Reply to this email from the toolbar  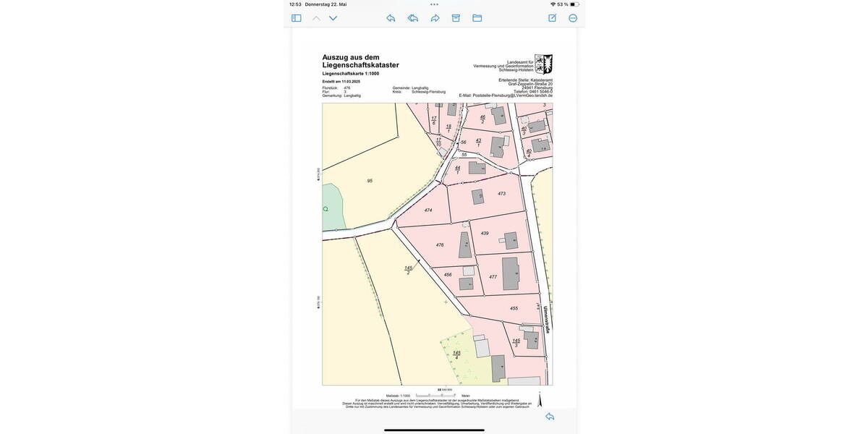click(391, 18)
